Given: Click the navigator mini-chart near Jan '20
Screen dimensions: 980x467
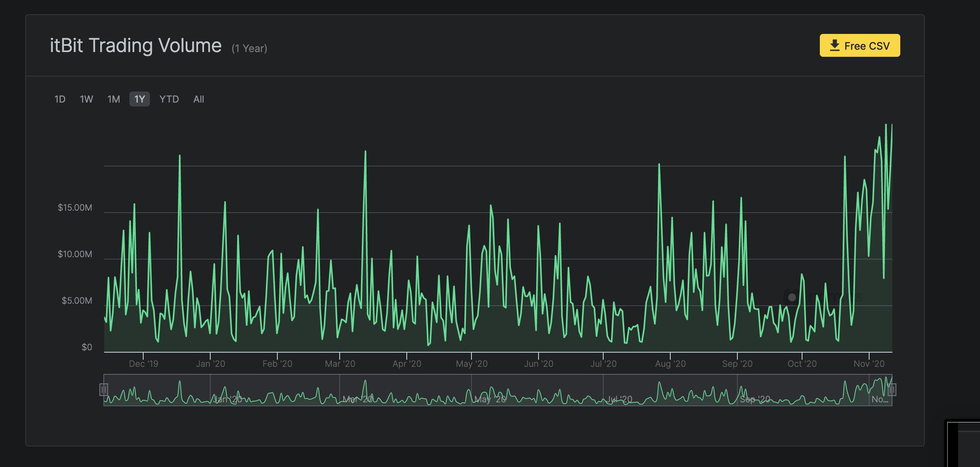Looking at the screenshot, I should [x=228, y=399].
